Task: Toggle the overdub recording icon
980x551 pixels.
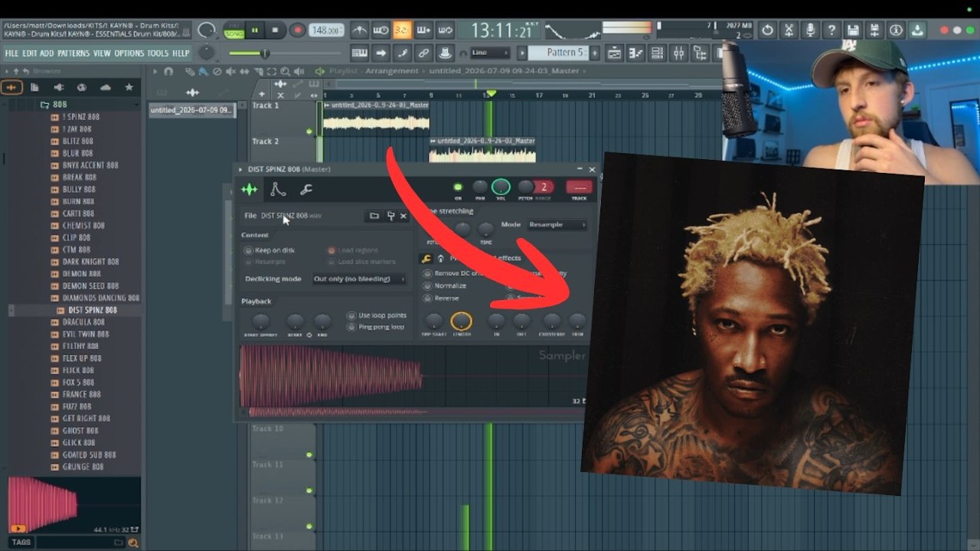Action: (x=423, y=31)
